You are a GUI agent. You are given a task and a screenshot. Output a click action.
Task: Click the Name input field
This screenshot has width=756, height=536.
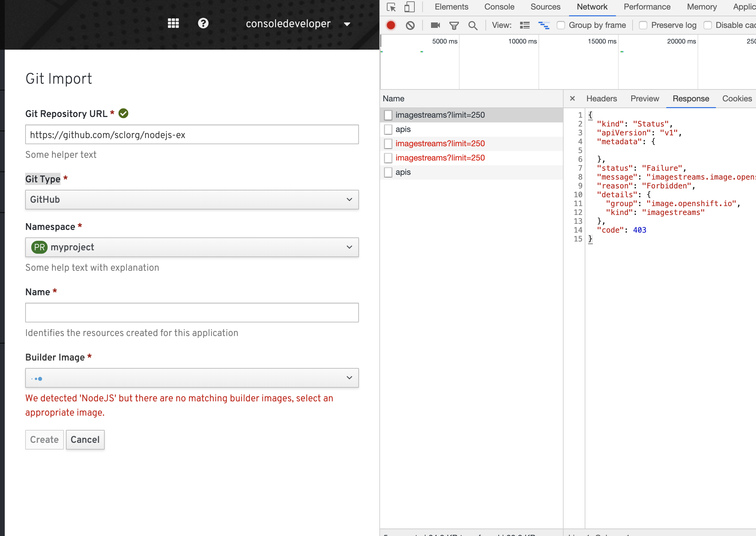click(192, 313)
